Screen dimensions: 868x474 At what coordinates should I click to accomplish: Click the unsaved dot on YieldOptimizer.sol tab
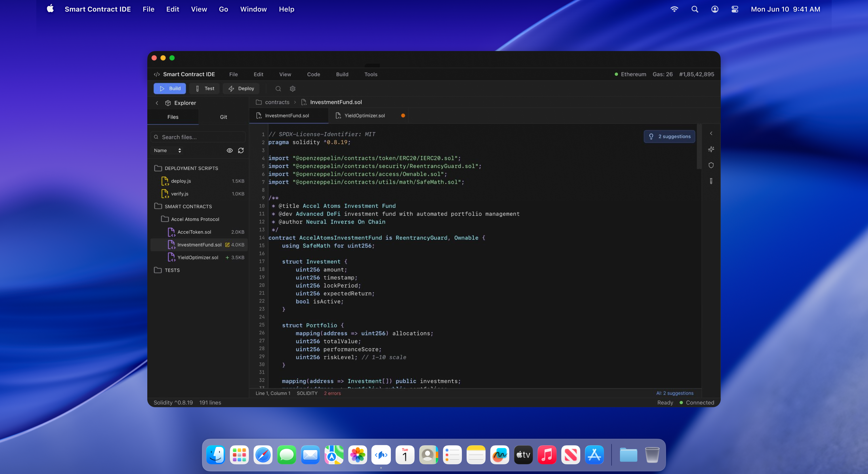pos(403,115)
